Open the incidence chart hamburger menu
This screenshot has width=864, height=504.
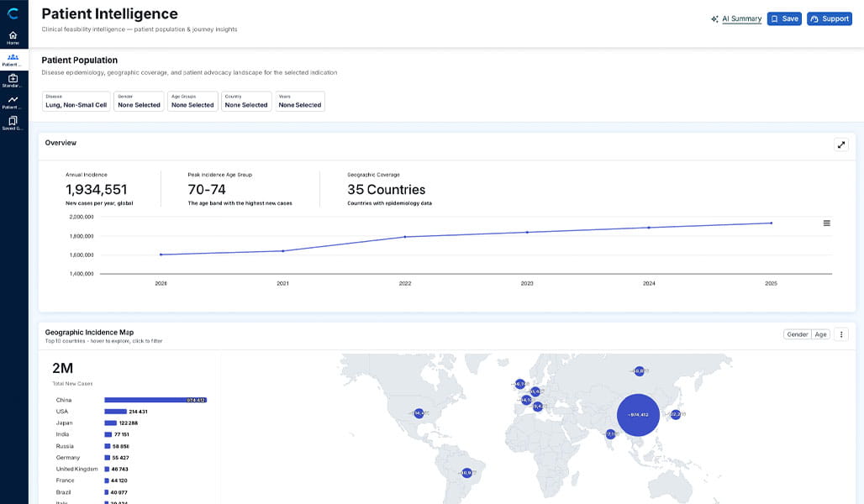click(x=826, y=223)
